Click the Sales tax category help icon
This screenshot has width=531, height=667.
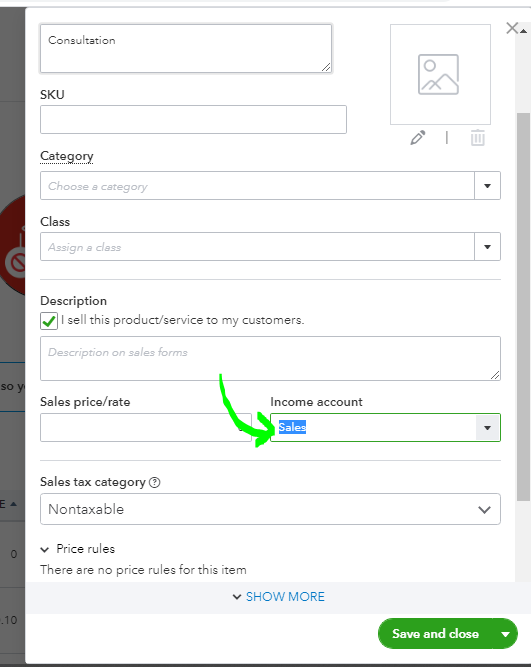[x=155, y=482]
